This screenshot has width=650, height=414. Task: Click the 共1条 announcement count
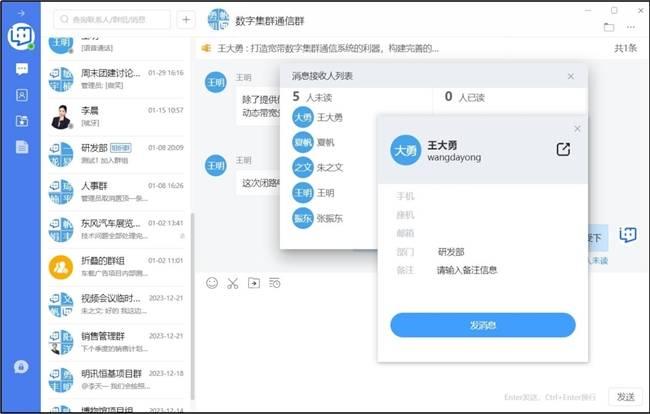[625, 48]
